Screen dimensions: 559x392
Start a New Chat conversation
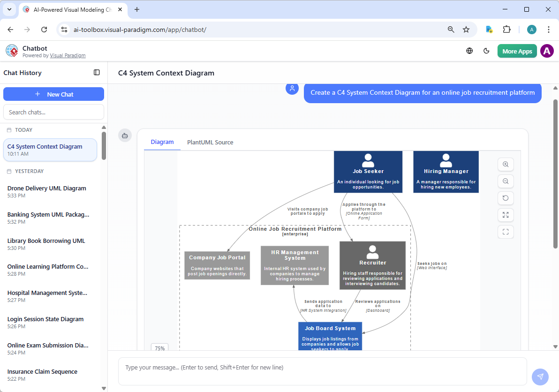[53, 94]
